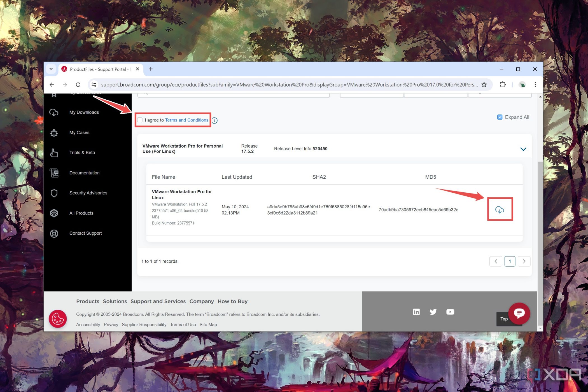Image resolution: width=588 pixels, height=392 pixels.
Task: Click the Contact Support sidebar icon
Action: pyautogui.click(x=54, y=233)
